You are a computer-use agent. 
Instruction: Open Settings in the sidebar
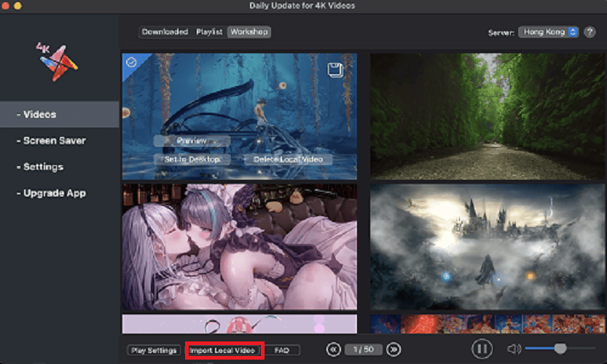[x=43, y=167]
